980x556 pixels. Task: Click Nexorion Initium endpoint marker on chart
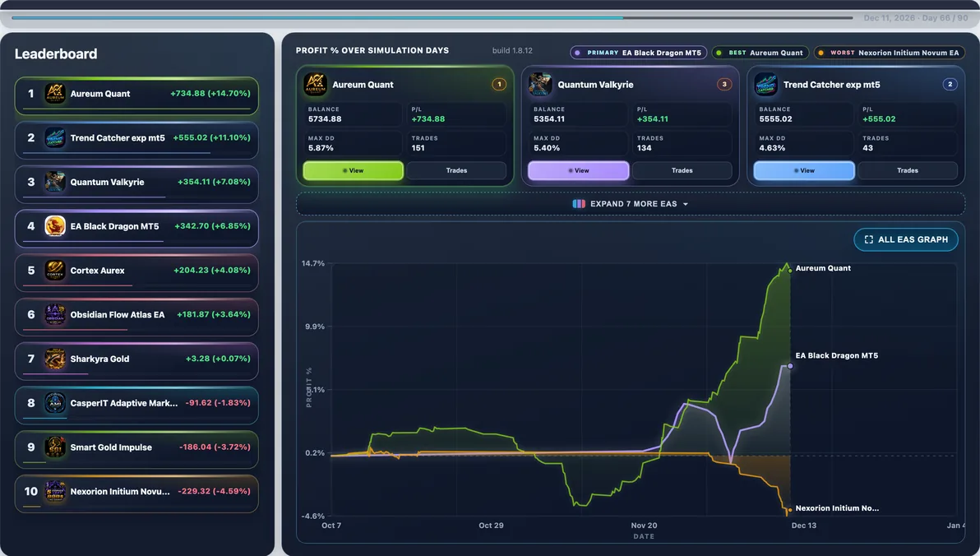pyautogui.click(x=790, y=510)
